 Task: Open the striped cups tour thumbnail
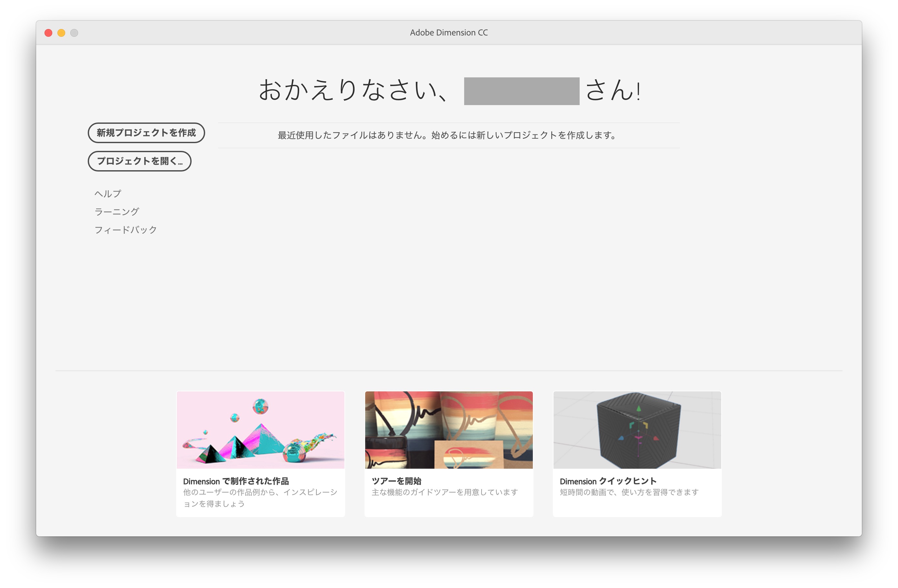449,430
